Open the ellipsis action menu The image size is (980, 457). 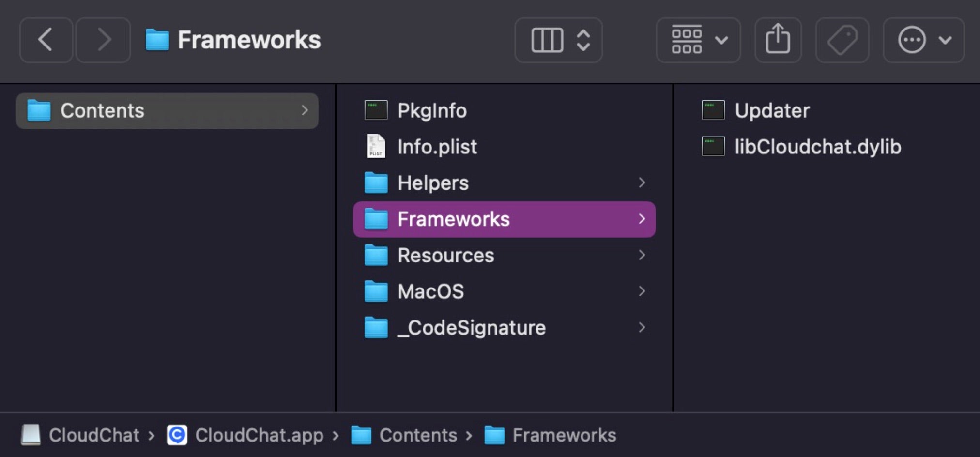[923, 40]
